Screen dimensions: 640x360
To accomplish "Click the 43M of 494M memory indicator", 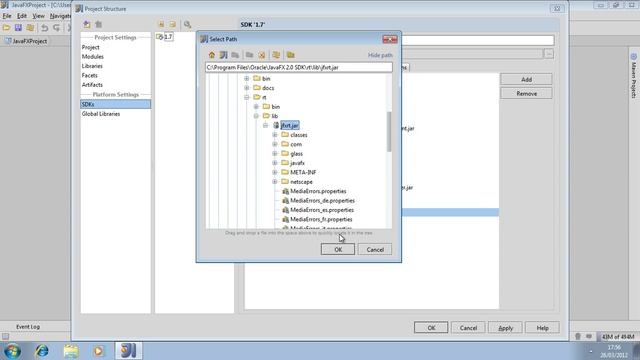I will 618,337.
